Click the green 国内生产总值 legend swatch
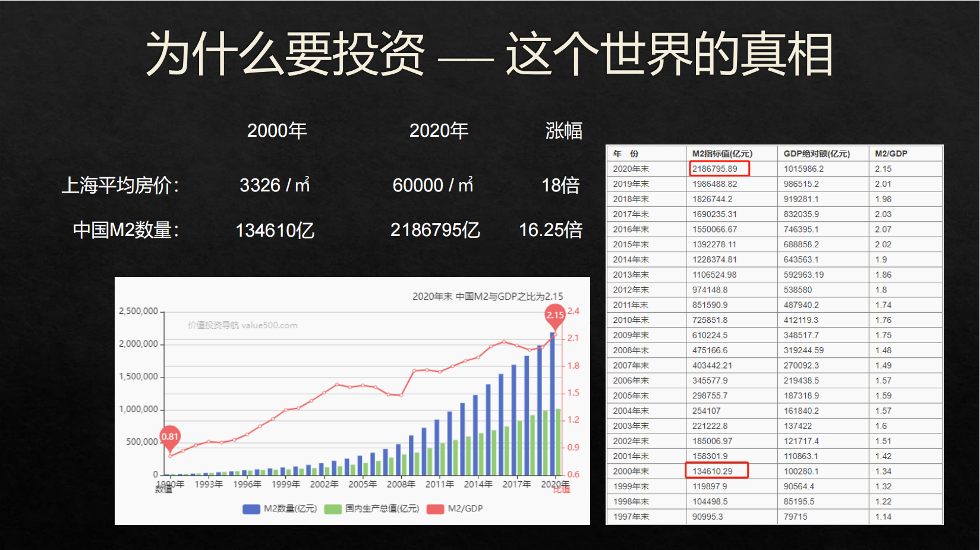The height and width of the screenshot is (550, 980). click(333, 509)
